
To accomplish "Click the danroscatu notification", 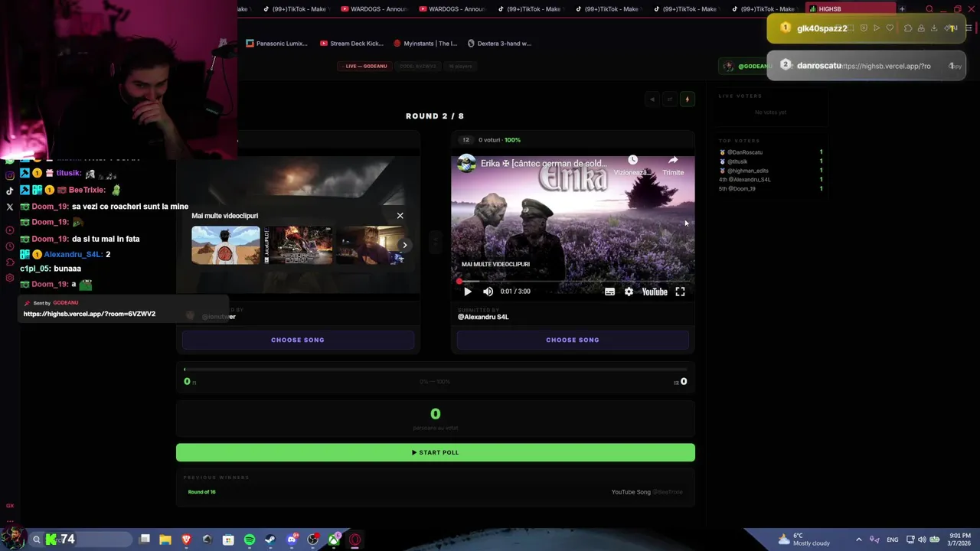I will tap(866, 66).
